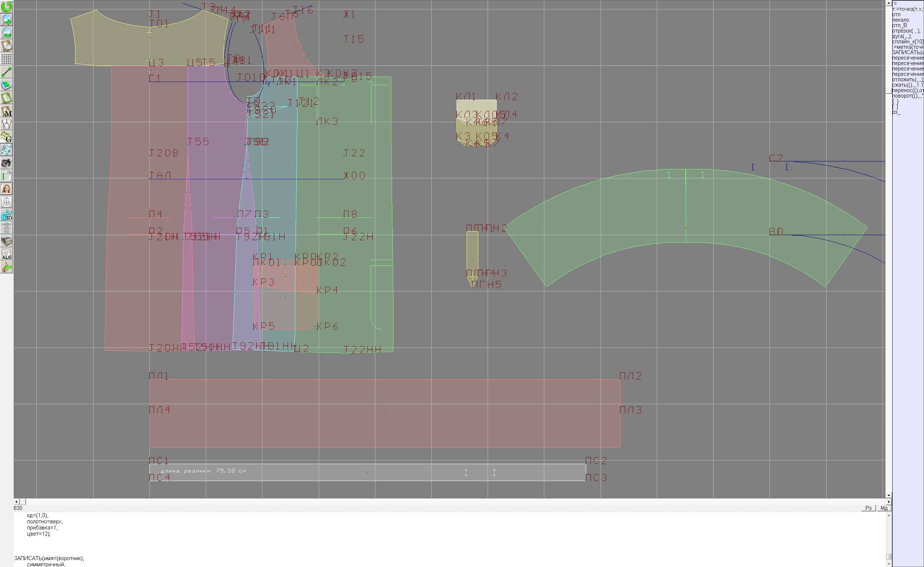This screenshot has width=924, height=567.
Task: Open the woman's face portrait icon
Action: [6, 189]
